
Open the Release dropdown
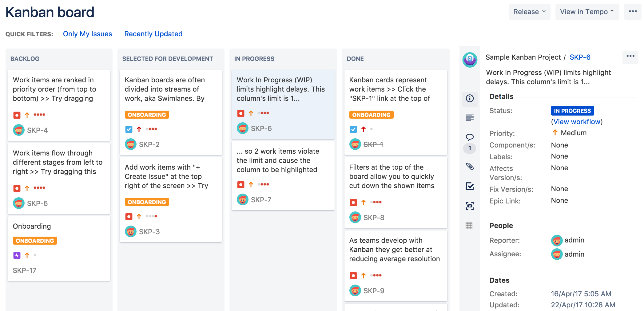point(529,11)
